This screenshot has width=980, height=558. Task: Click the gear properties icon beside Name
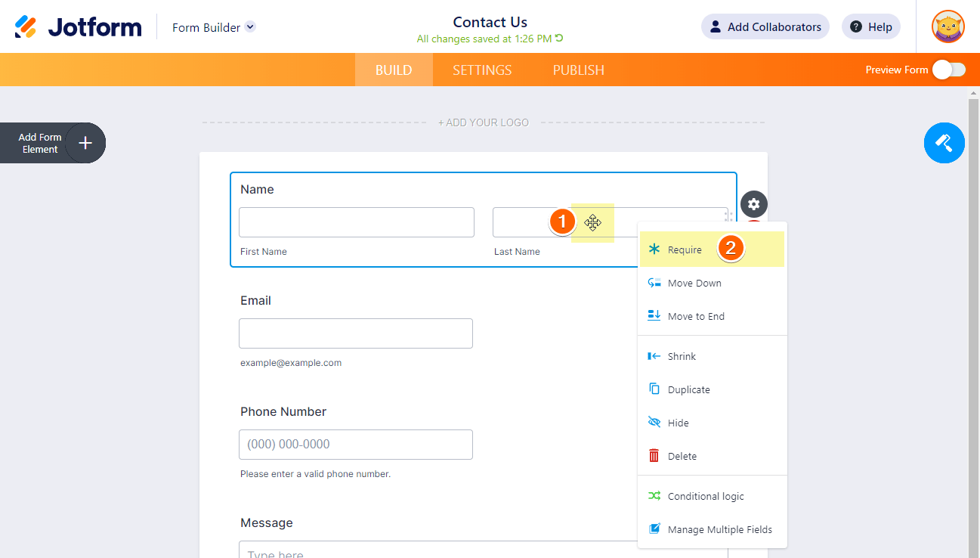[753, 203]
